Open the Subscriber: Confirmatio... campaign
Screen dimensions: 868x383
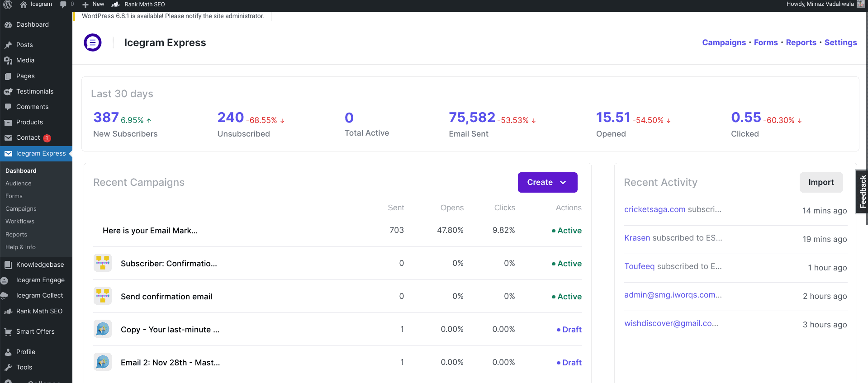[169, 264]
